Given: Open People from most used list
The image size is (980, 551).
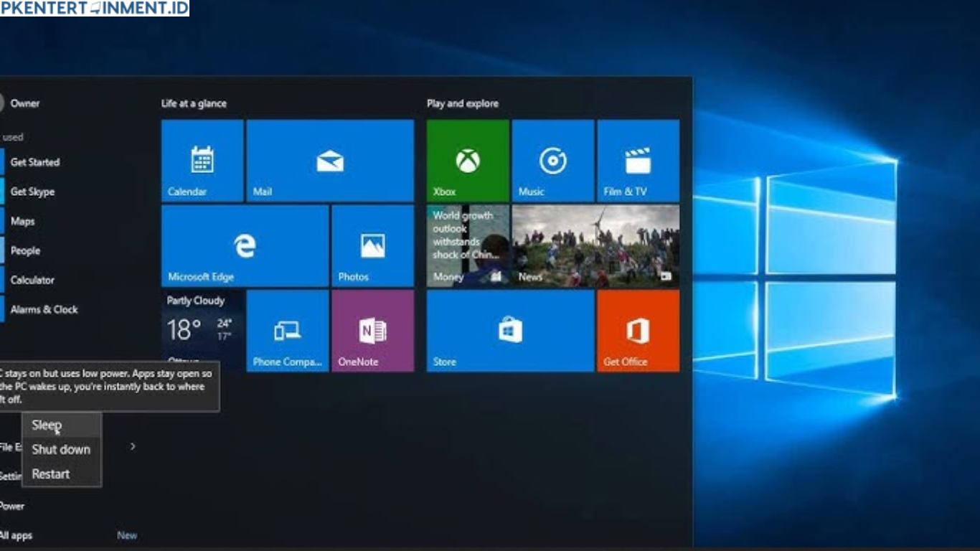Looking at the screenshot, I should [x=25, y=250].
